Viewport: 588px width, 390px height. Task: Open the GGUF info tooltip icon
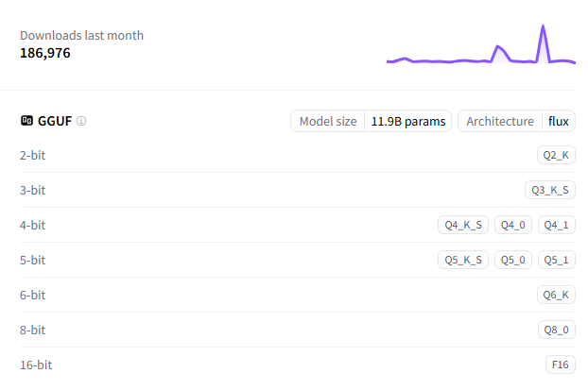tap(81, 121)
